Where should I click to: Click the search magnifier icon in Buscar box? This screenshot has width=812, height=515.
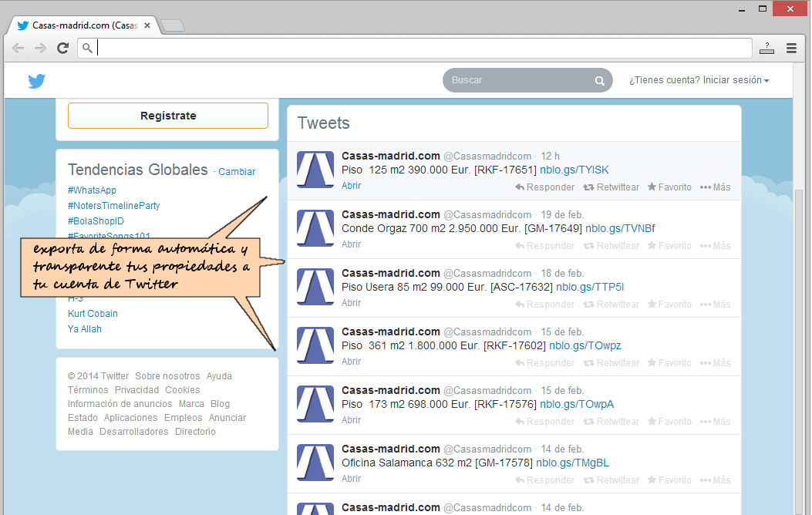click(x=600, y=81)
